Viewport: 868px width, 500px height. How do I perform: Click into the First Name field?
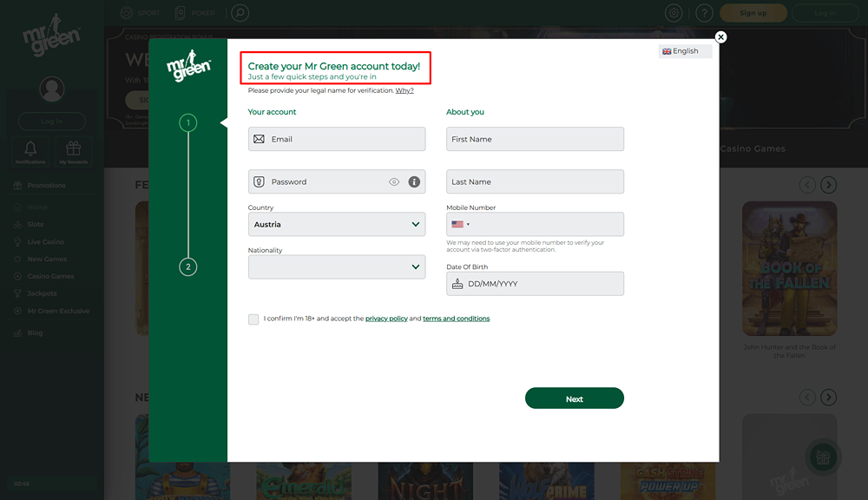pos(535,139)
